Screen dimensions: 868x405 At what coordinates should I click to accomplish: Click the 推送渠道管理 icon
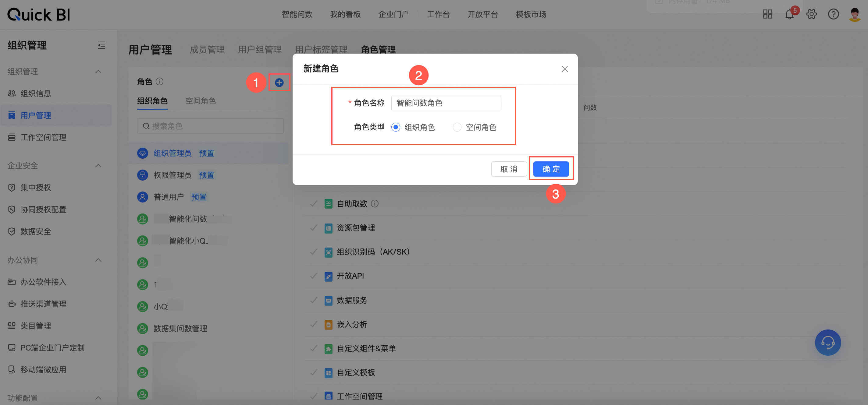pyautogui.click(x=12, y=304)
